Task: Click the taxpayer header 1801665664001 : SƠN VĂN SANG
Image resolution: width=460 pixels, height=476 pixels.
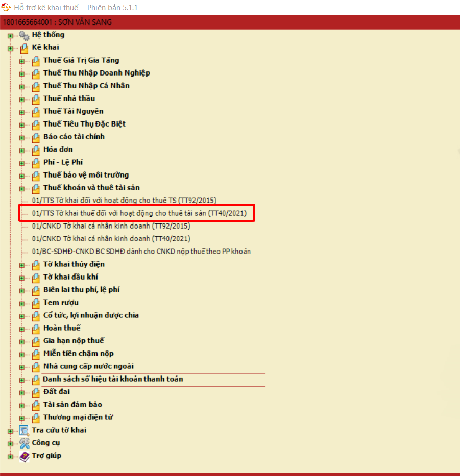Action: (57, 22)
